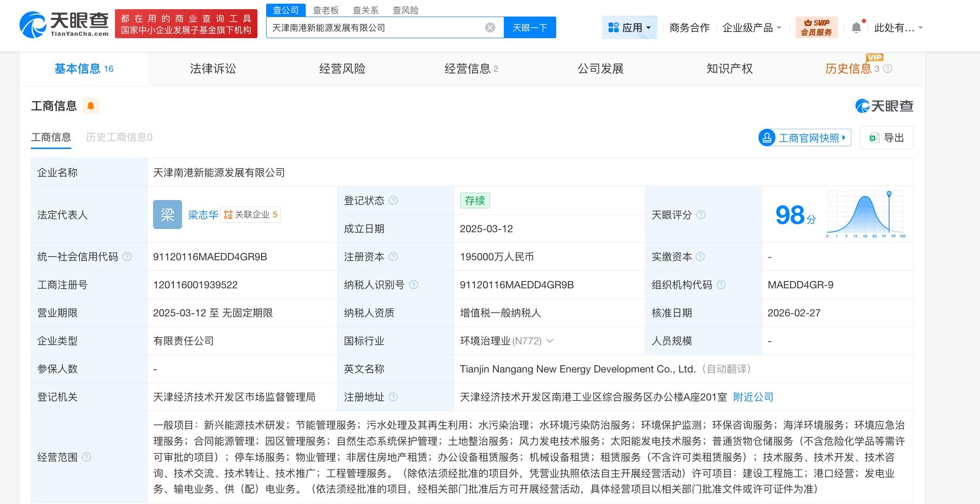Click help icon next to 登记状态
Screen dimensions: 980x504
tap(393, 200)
